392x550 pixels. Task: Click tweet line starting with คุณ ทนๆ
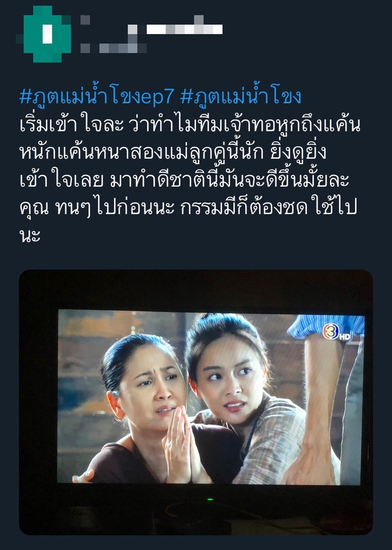tap(188, 208)
